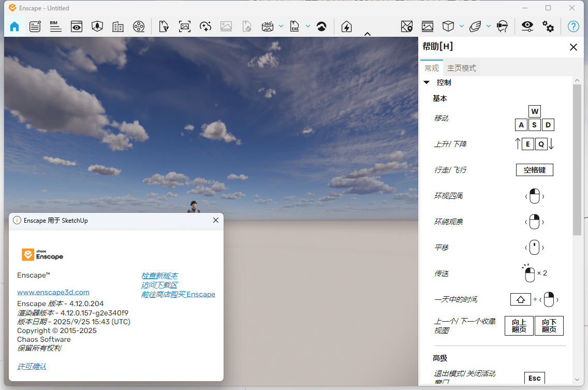Open General Settings gears icon
The image size is (588, 390).
(548, 26)
